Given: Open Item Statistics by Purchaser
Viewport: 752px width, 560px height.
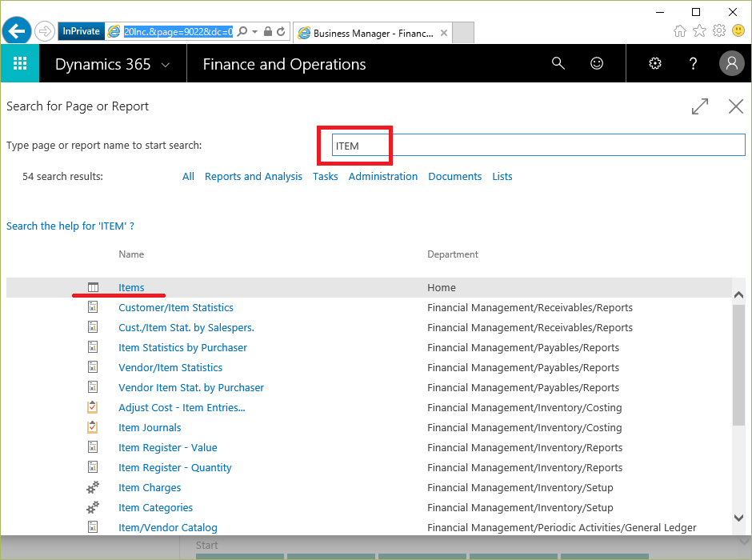Looking at the screenshot, I should (x=182, y=348).
